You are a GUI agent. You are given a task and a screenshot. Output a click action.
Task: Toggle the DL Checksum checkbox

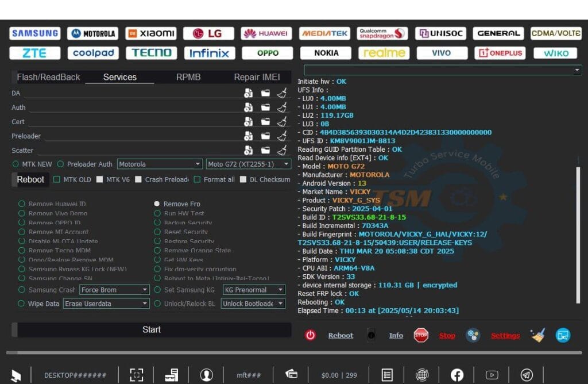[243, 179]
